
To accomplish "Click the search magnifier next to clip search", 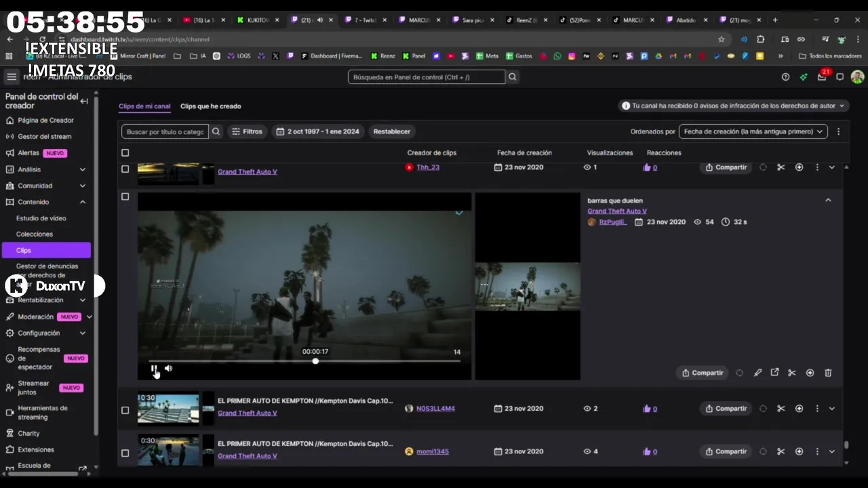I will (216, 131).
